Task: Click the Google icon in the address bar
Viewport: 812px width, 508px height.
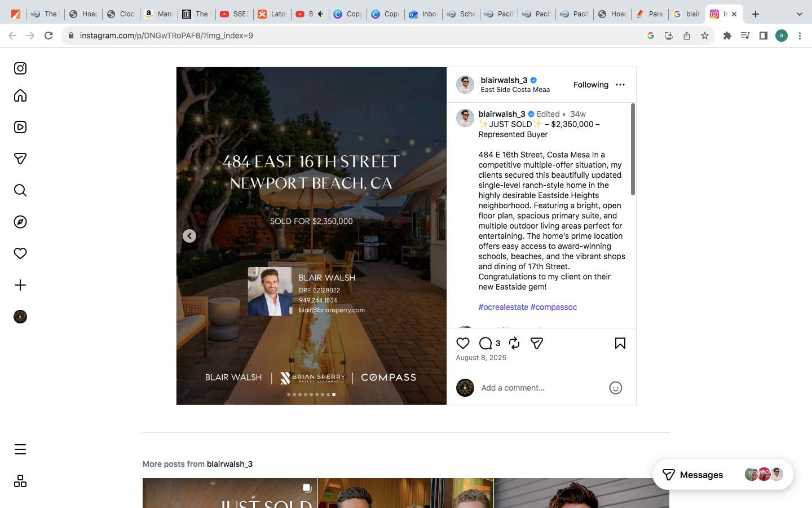Action: (651, 36)
